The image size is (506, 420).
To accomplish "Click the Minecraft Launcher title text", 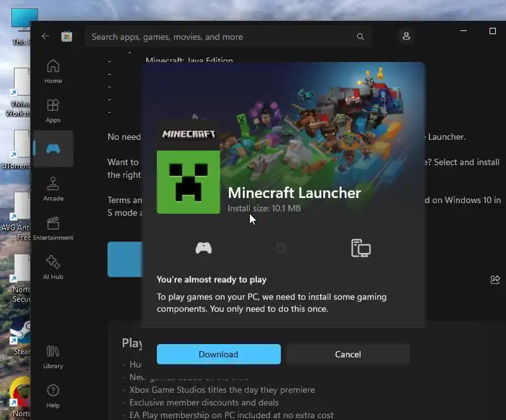I will (294, 193).
